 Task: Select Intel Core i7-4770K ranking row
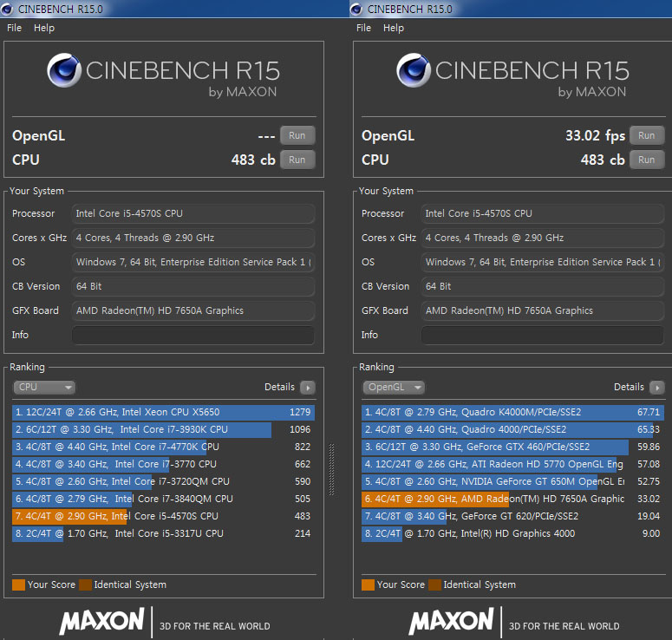coord(163,447)
